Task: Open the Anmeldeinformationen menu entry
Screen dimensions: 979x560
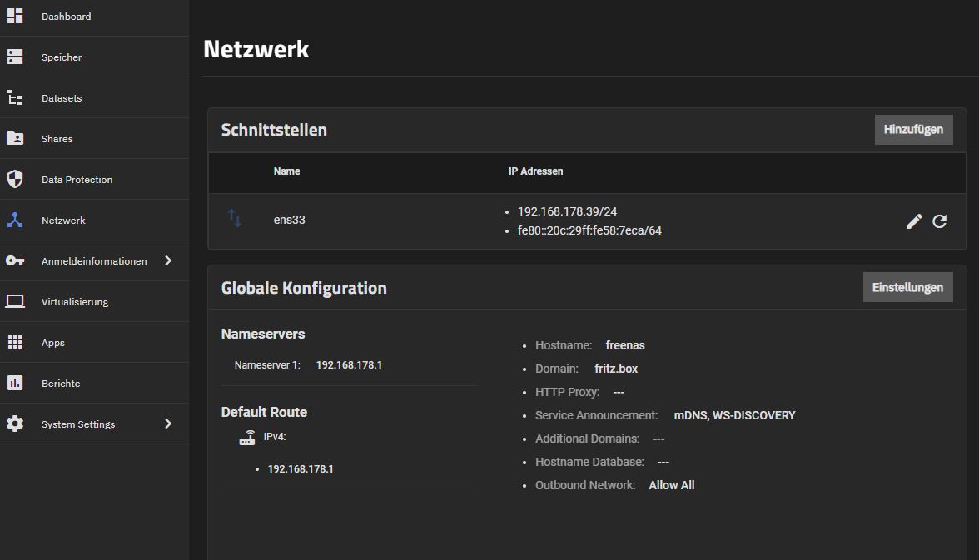Action: (93, 261)
